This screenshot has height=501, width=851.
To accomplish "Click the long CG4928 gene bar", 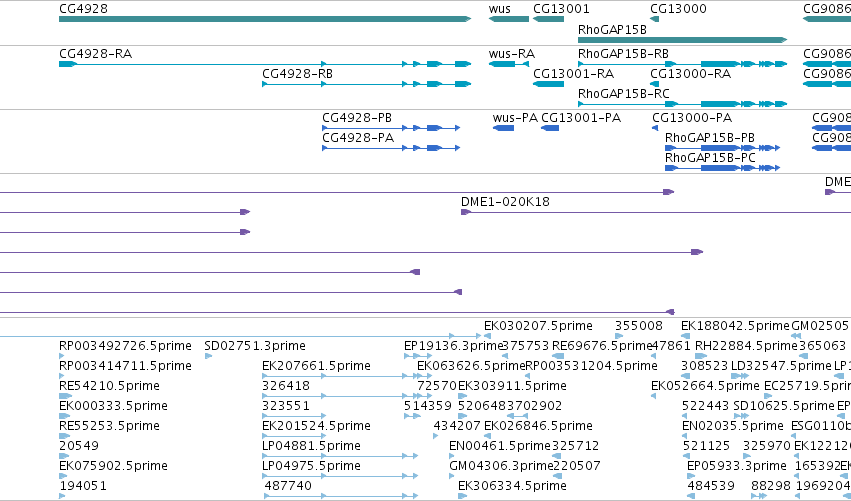I will (x=265, y=19).
